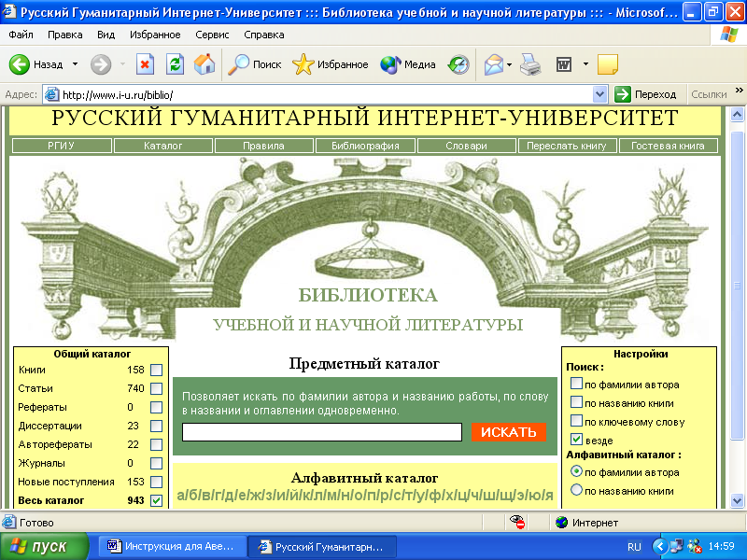Image resolution: width=747 pixels, height=560 pixels.
Task: Open the Словари navigation tab
Action: (x=466, y=146)
